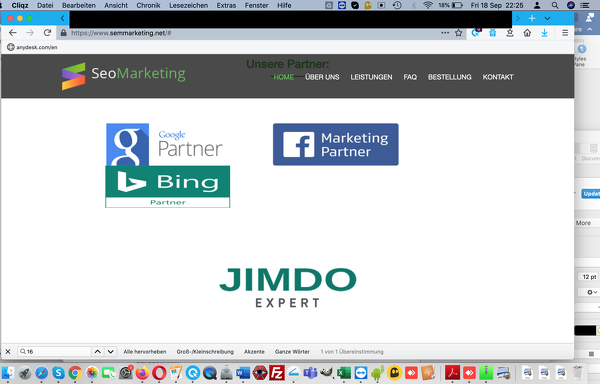Jump to the previous find match with the up arrow
Screen dimensions: 600x384
(98, 351)
